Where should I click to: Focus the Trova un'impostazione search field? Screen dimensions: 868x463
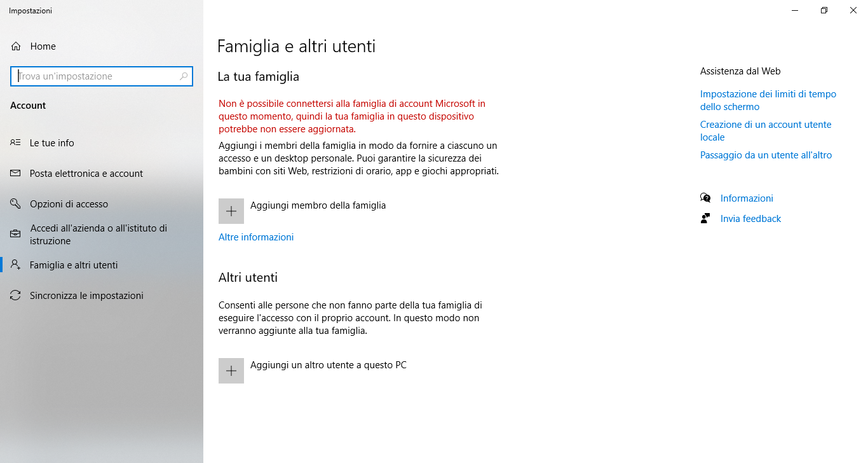point(102,76)
